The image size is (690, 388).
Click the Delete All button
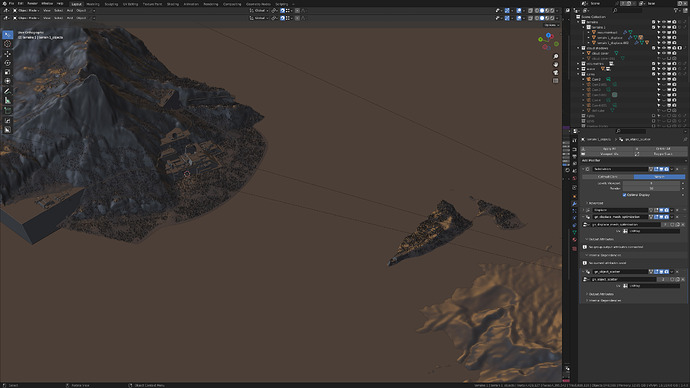(662, 149)
